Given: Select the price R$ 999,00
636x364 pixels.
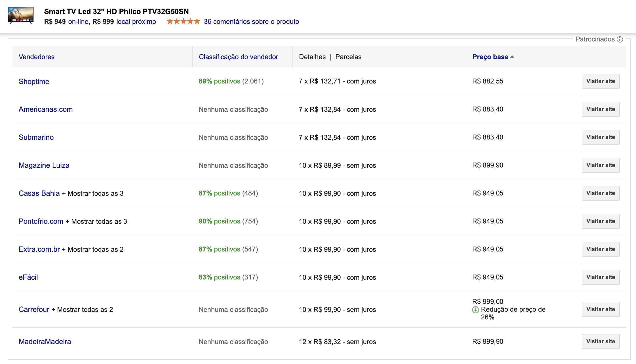Looking at the screenshot, I should [x=488, y=302].
